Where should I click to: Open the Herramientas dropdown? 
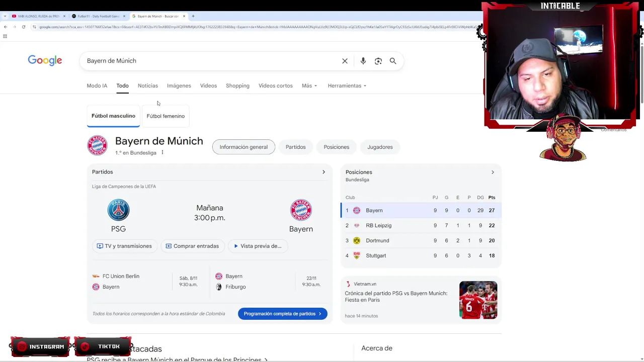click(x=347, y=85)
